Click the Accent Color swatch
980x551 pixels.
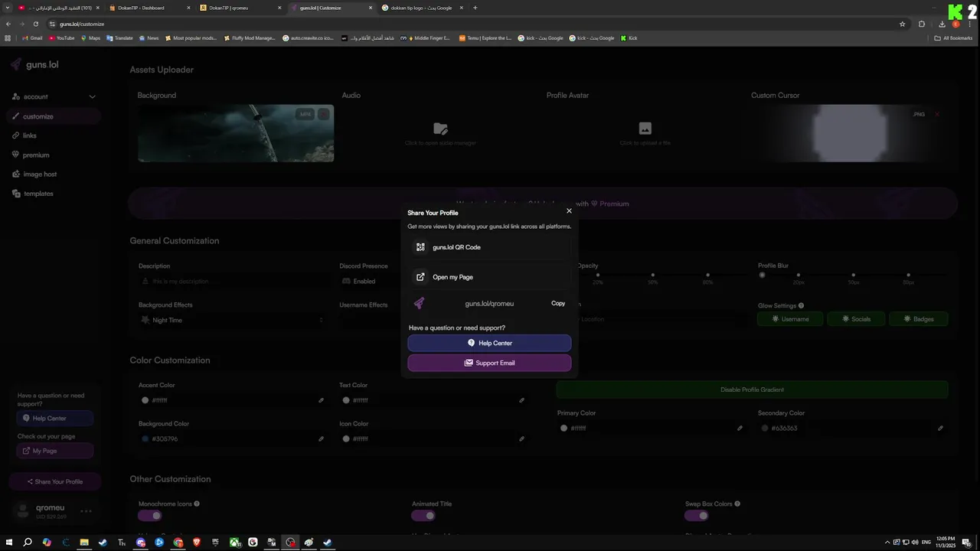tap(145, 400)
